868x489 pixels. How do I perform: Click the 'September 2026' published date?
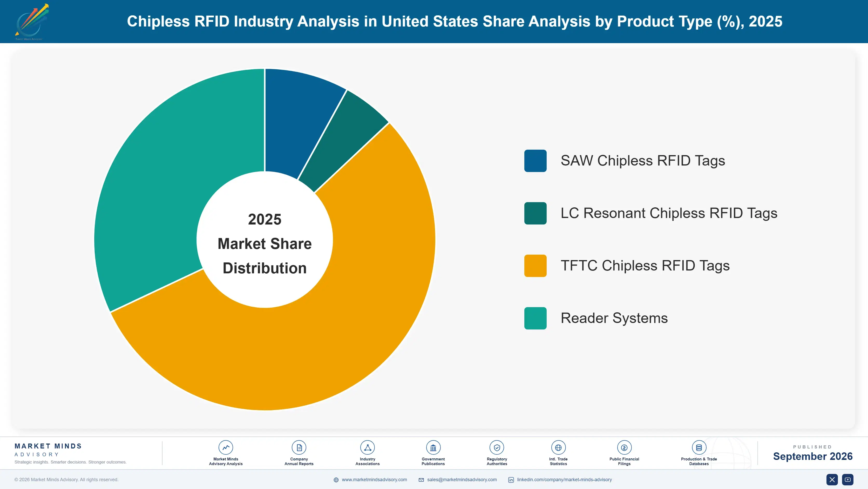coord(813,456)
